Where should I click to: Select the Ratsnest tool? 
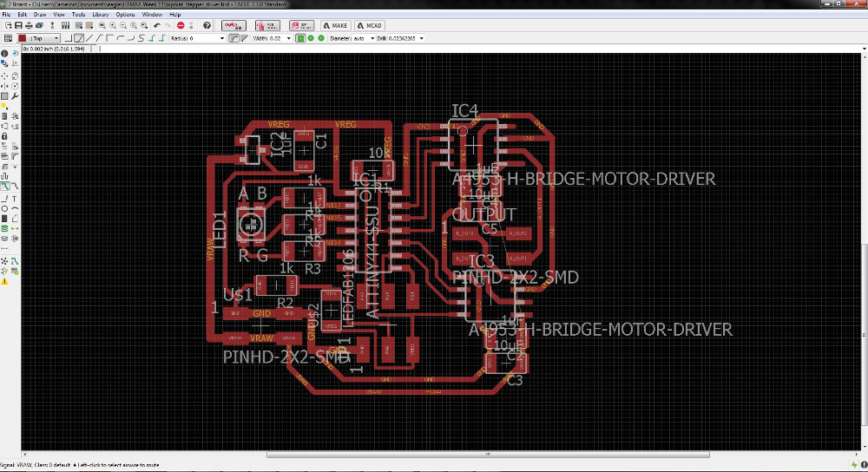(4, 260)
